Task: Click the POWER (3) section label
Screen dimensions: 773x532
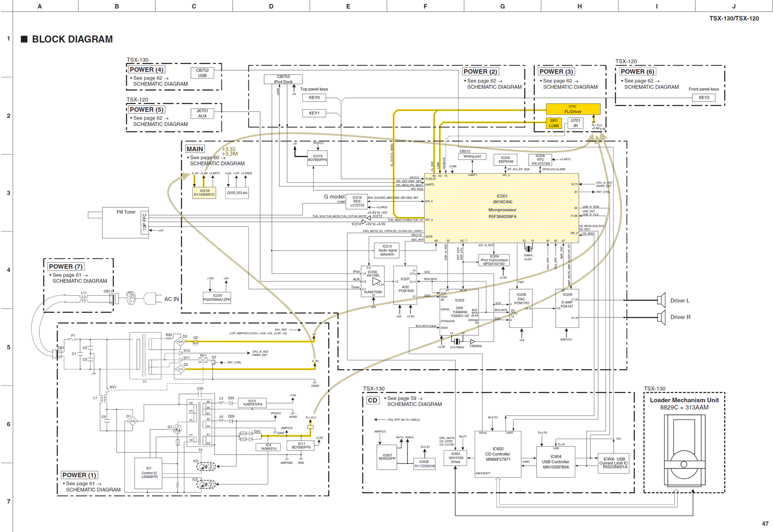Action: click(556, 72)
